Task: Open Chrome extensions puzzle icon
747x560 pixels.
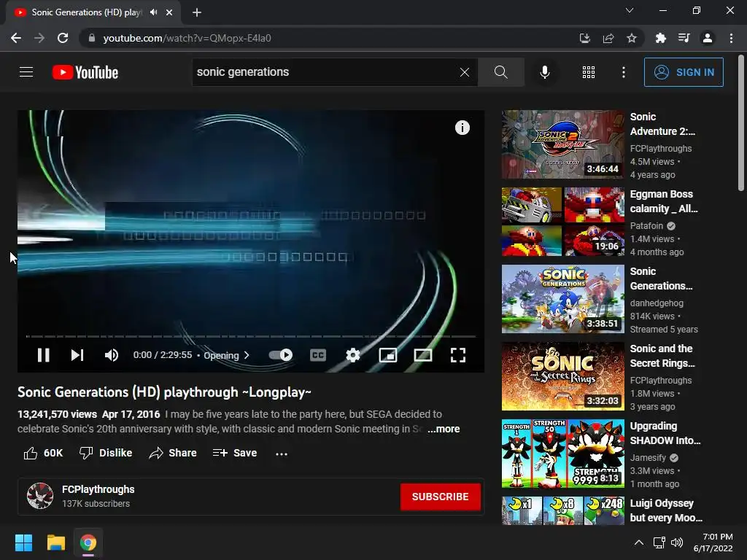Action: 660,38
